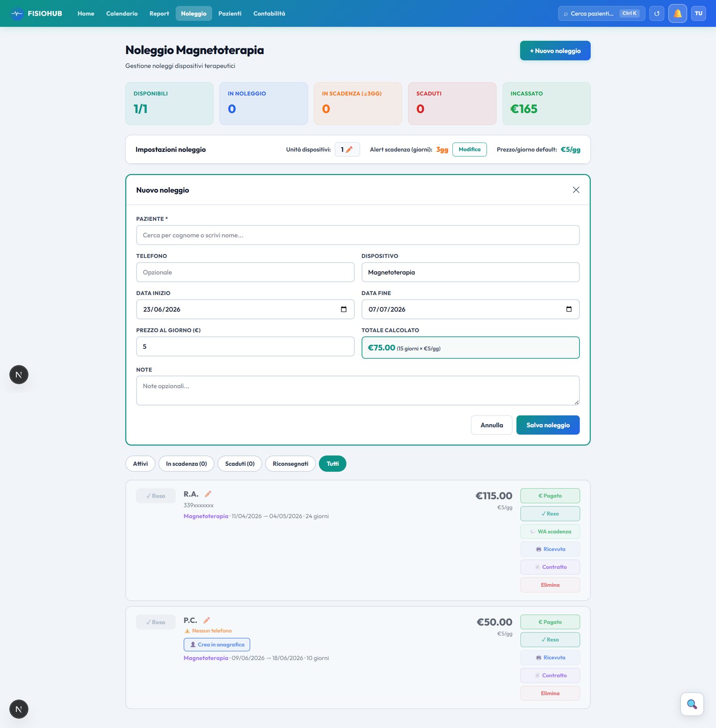
Task: Click Ricevuta for R.A. rental
Action: [550, 549]
